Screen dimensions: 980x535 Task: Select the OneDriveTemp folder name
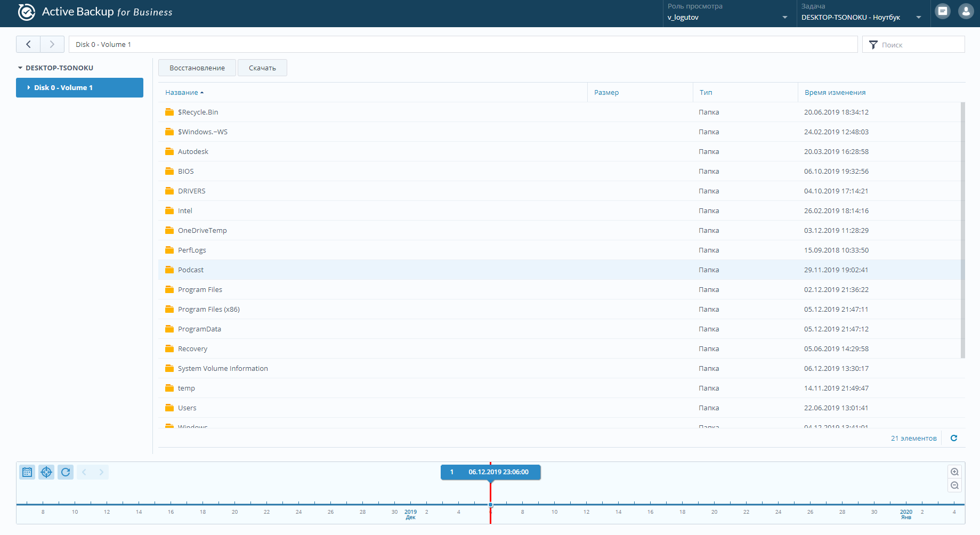pyautogui.click(x=203, y=230)
